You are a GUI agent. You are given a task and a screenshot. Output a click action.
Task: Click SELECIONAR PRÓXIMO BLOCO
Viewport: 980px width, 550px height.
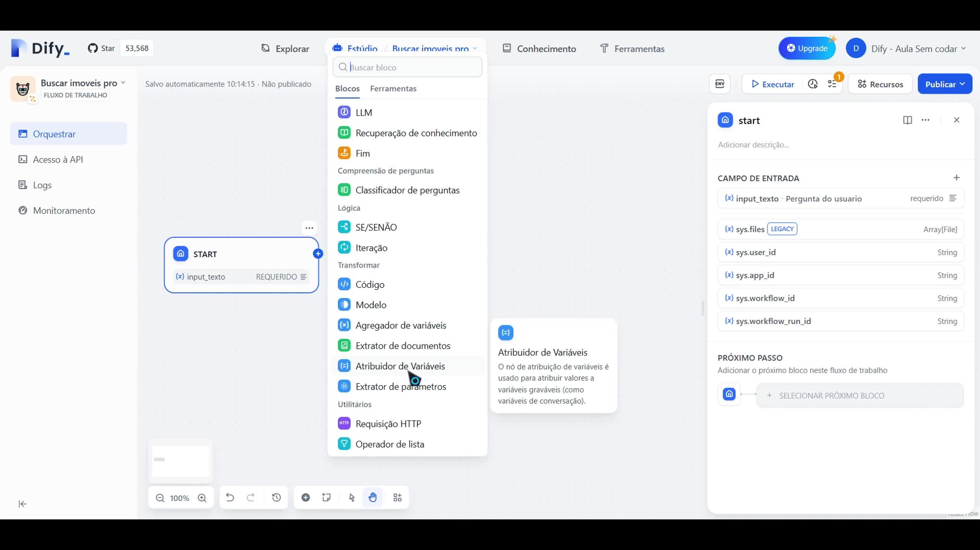coord(832,395)
